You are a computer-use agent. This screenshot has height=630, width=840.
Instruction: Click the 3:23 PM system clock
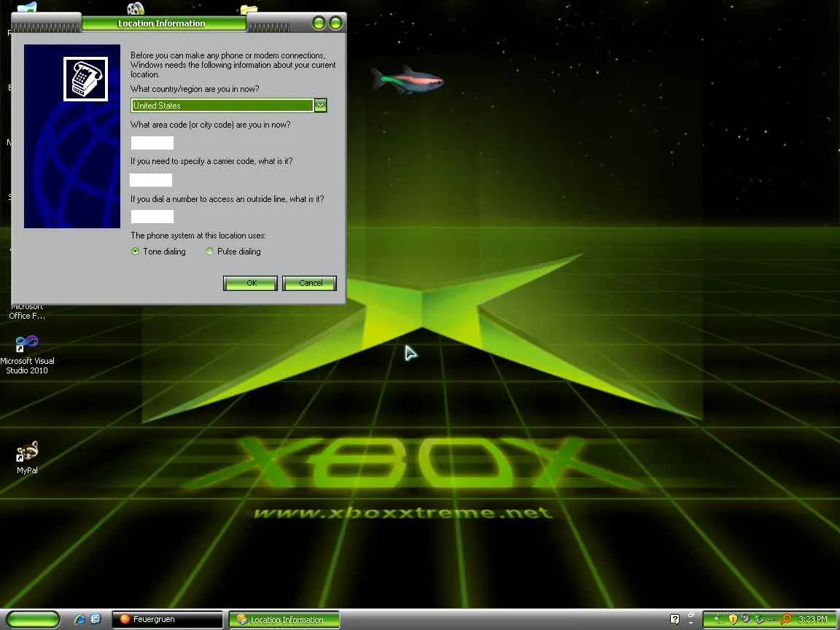(813, 619)
